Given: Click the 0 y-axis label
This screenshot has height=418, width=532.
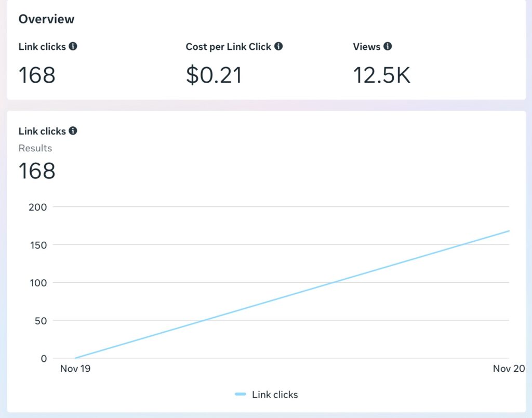Looking at the screenshot, I should [x=44, y=359].
